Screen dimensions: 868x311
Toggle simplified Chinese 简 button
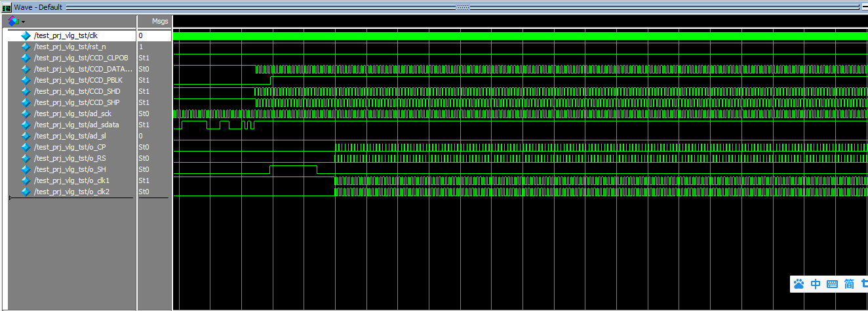(849, 284)
